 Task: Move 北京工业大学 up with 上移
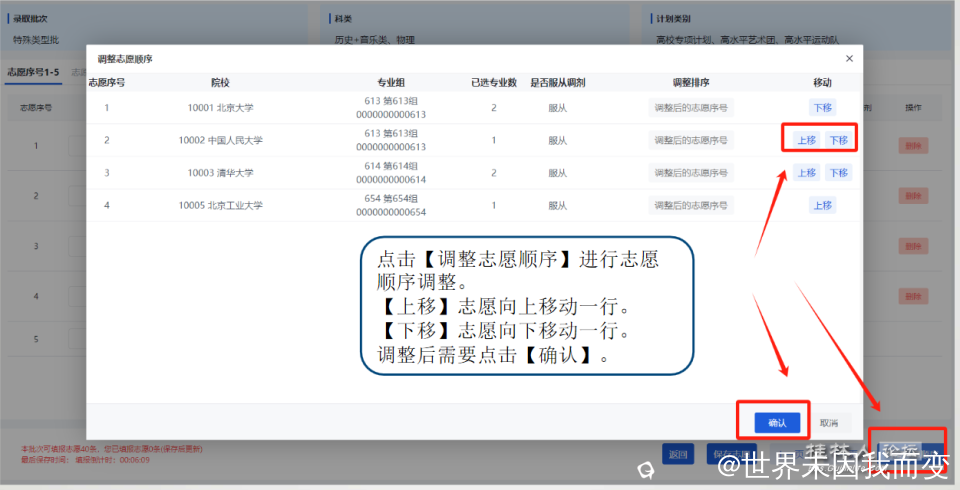tap(822, 205)
